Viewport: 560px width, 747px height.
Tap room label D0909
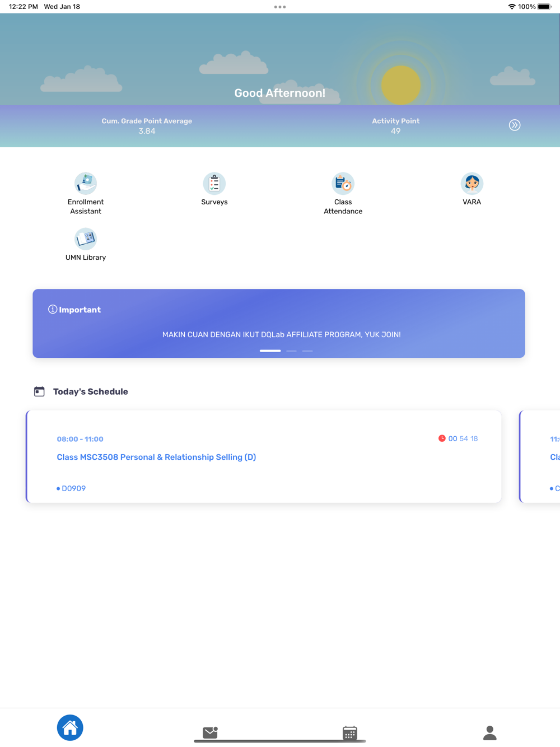click(73, 488)
